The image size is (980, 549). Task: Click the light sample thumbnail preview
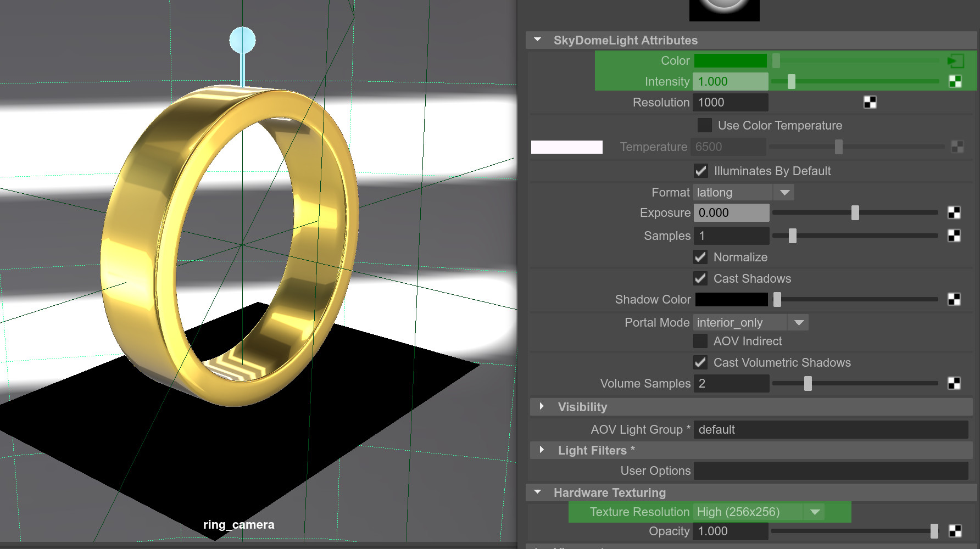[724, 10]
